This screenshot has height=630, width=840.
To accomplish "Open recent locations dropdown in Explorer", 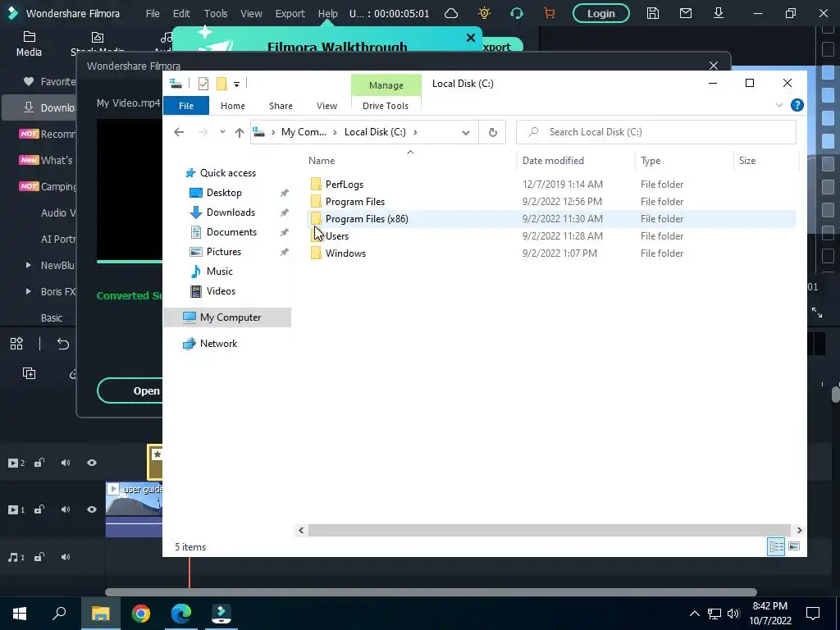I will click(x=222, y=132).
